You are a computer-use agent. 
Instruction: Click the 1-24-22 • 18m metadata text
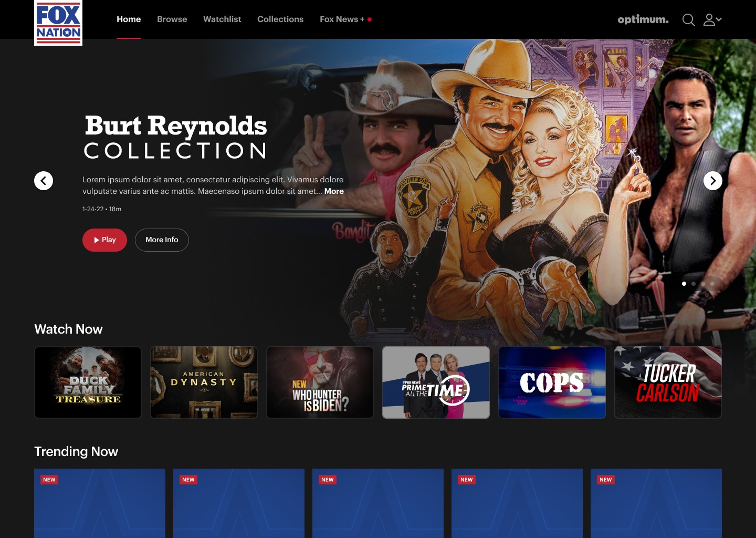point(102,209)
